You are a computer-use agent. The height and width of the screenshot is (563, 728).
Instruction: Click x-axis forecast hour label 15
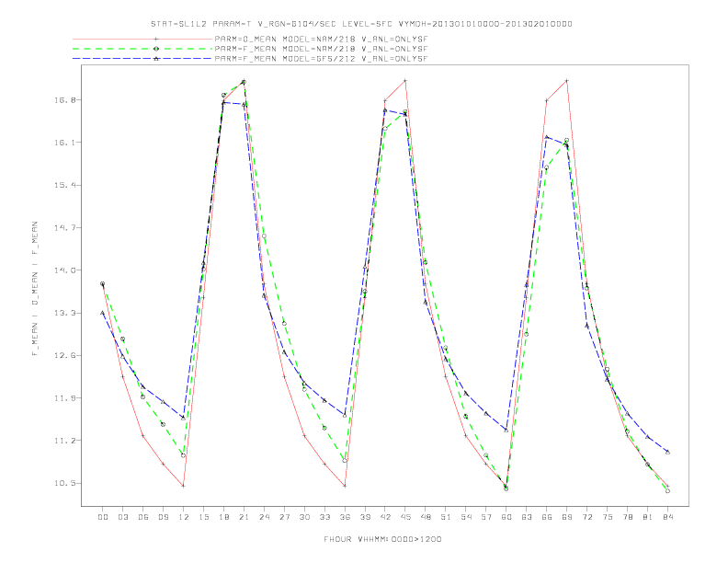pos(203,517)
